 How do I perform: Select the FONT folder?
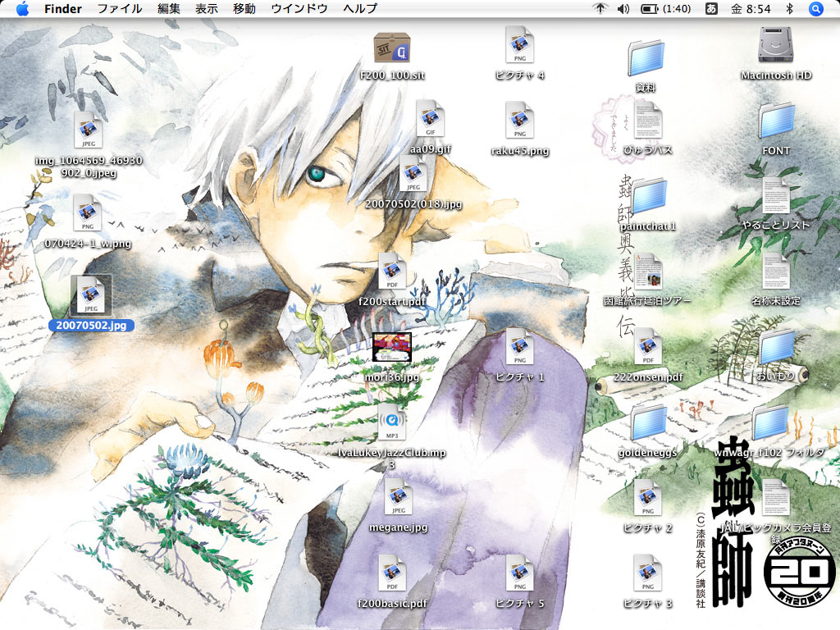tap(776, 121)
